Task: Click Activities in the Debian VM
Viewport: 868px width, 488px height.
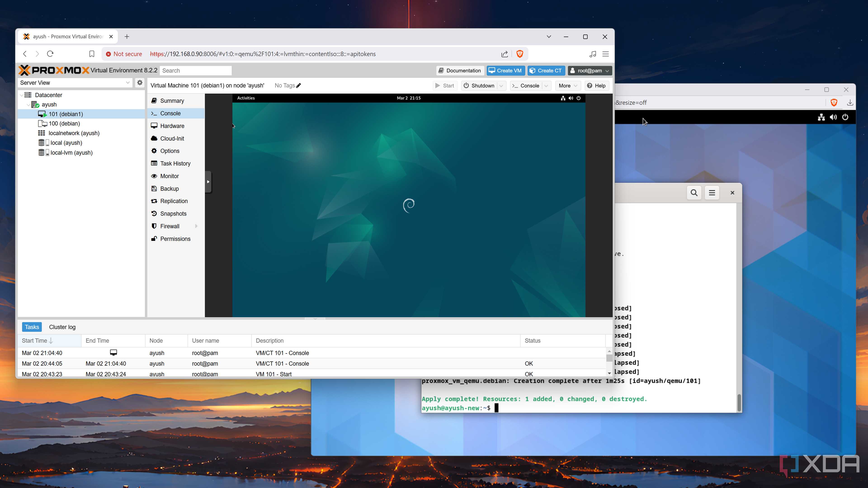Action: (246, 98)
